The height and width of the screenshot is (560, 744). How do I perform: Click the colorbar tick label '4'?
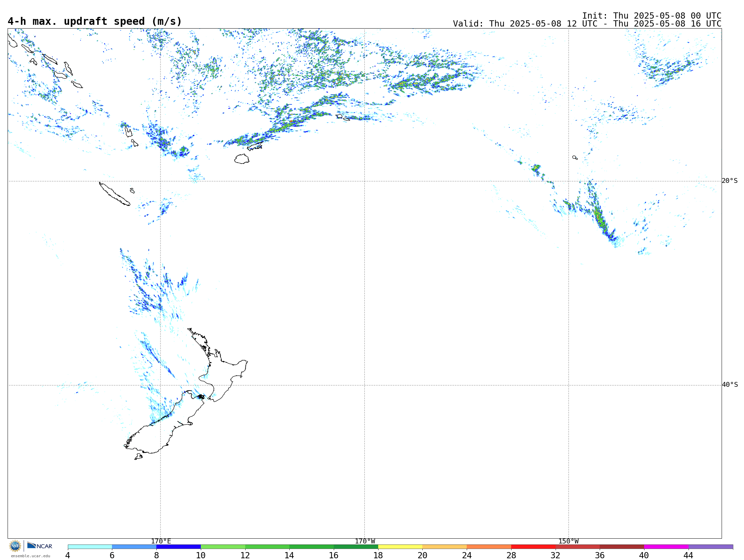(68, 555)
